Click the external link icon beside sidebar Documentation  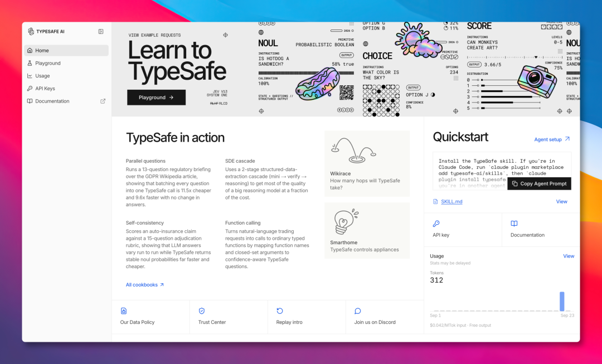point(103,101)
